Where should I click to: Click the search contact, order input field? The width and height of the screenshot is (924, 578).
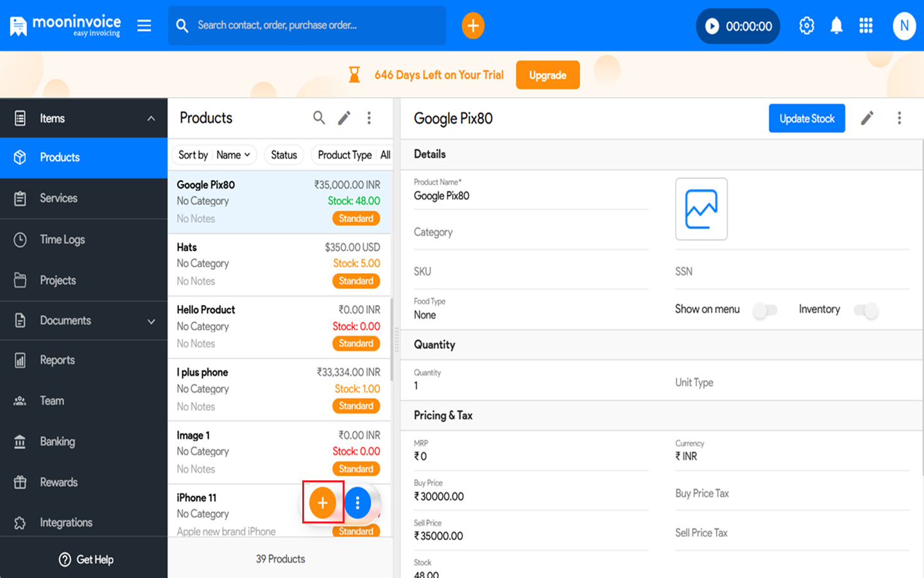[x=307, y=26]
